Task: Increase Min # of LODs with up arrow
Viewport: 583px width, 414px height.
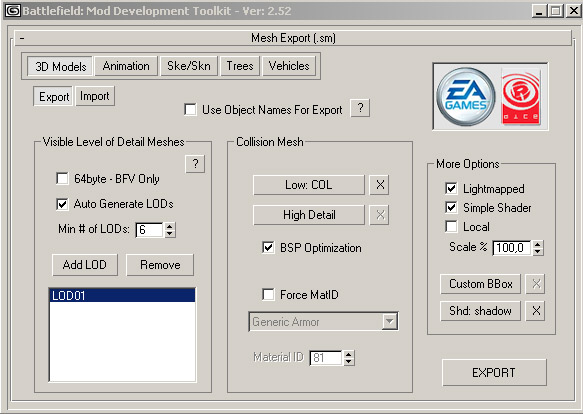Action: pyautogui.click(x=170, y=226)
